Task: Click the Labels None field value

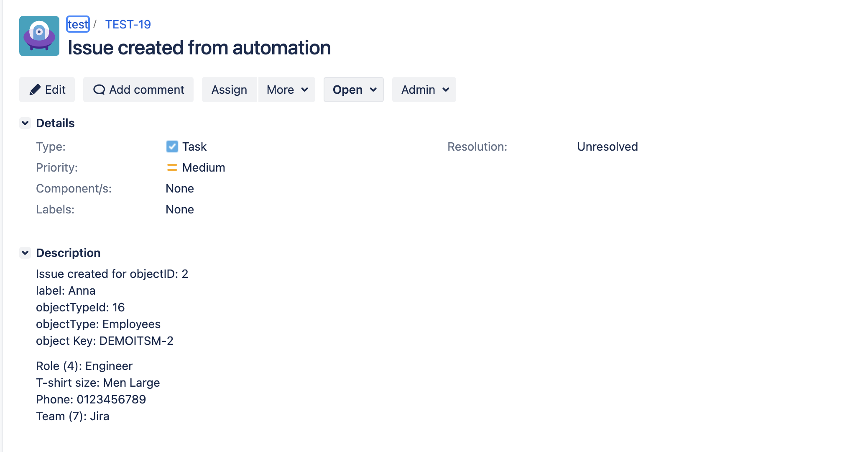Action: [180, 209]
